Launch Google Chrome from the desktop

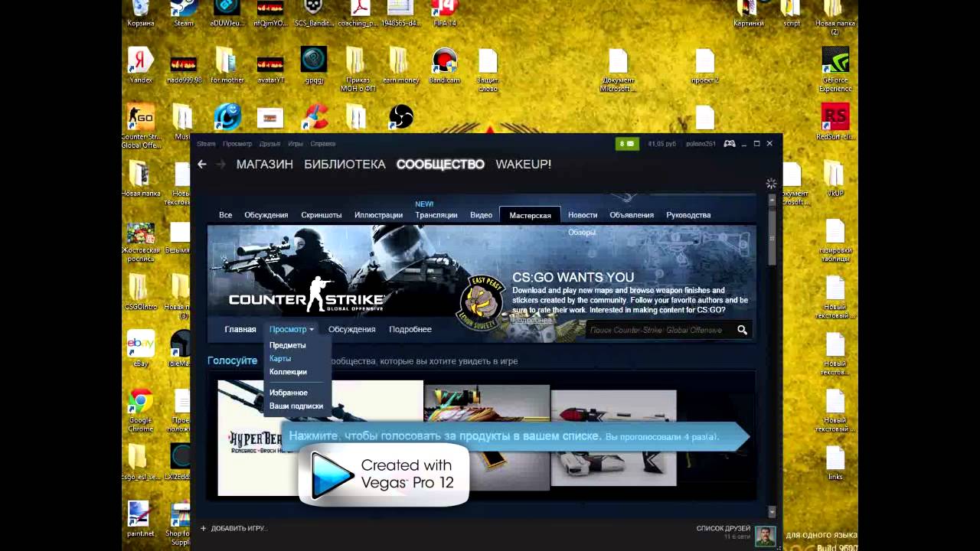tap(141, 410)
